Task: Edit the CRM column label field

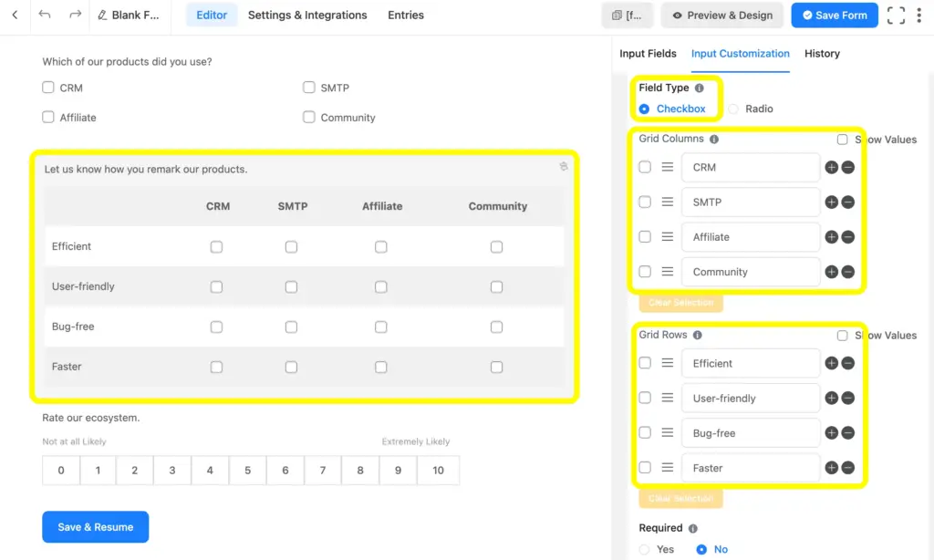Action: pyautogui.click(x=750, y=167)
